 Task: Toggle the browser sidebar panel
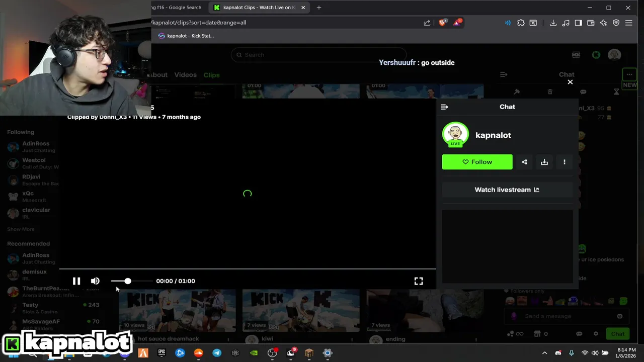pos(579,23)
